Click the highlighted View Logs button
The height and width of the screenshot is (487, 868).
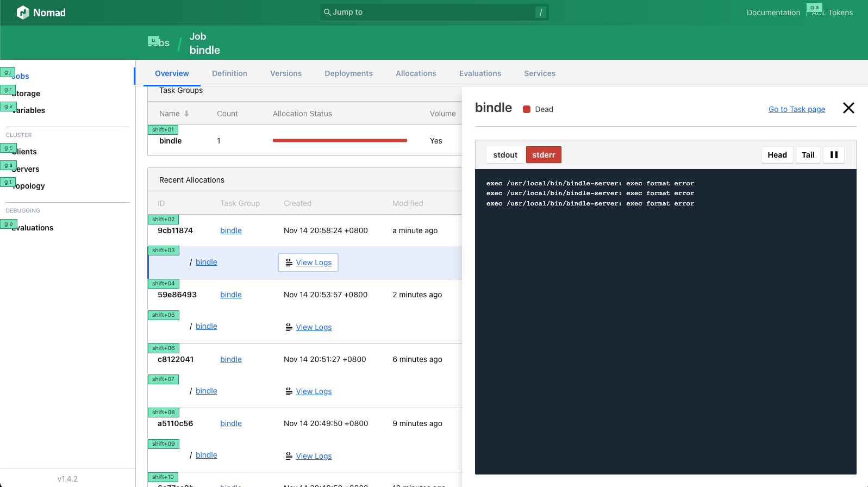[308, 263]
